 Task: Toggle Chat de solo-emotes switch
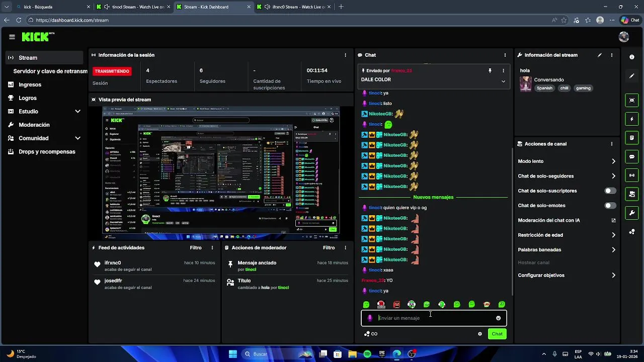tap(610, 206)
